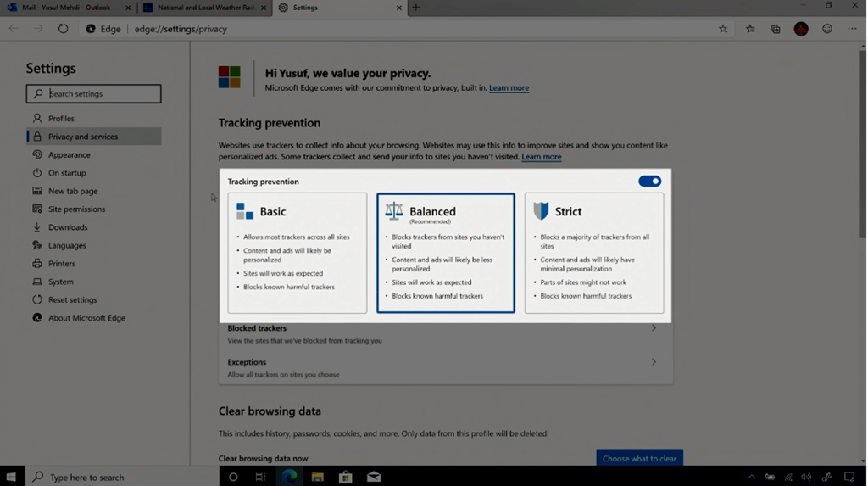This screenshot has width=868, height=486.
Task: Expand the Exceptions row
Action: click(x=445, y=367)
